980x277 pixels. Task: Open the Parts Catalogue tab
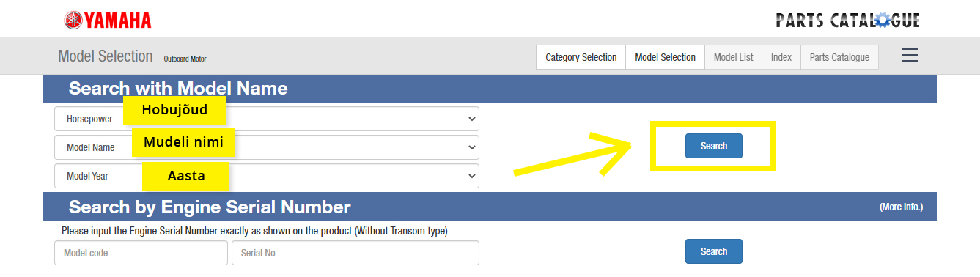click(839, 57)
